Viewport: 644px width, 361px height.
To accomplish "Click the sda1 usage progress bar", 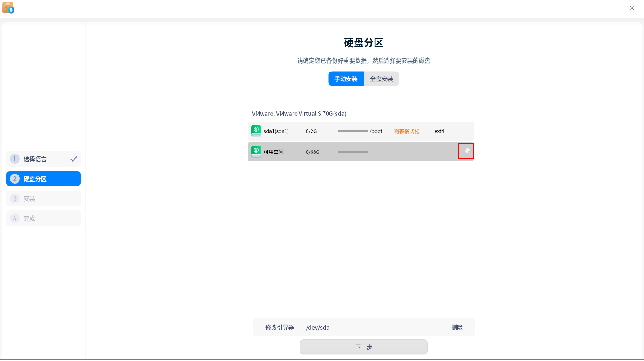I will point(353,131).
